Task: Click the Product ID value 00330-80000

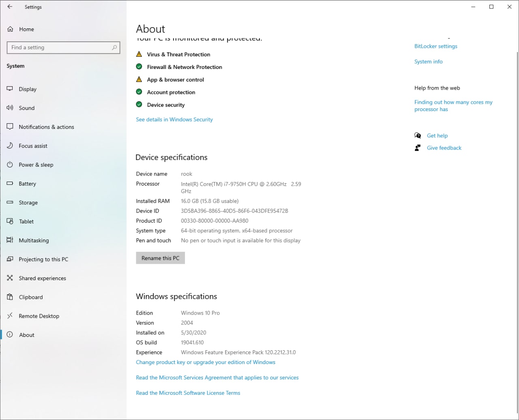Action: pyautogui.click(x=214, y=221)
